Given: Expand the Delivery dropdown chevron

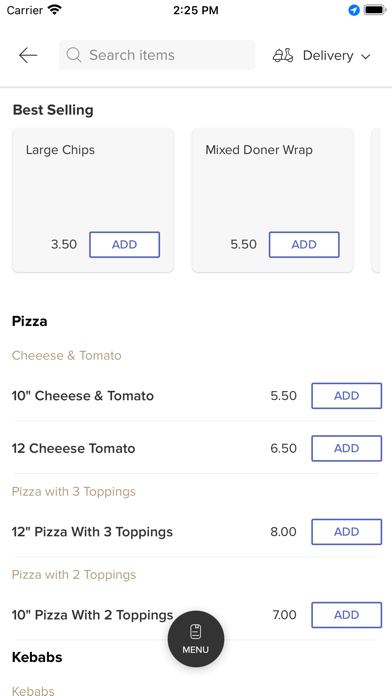Looking at the screenshot, I should click(x=365, y=56).
